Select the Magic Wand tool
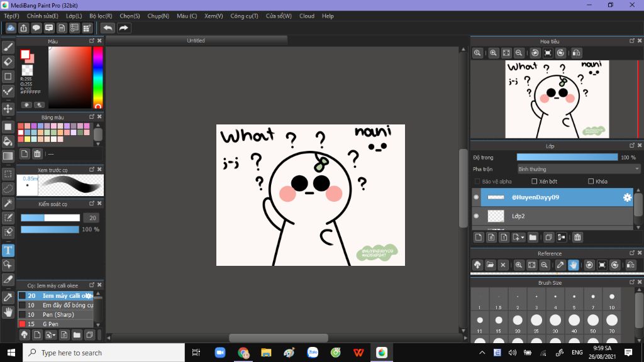This screenshot has height=362, width=644. pyautogui.click(x=8, y=203)
